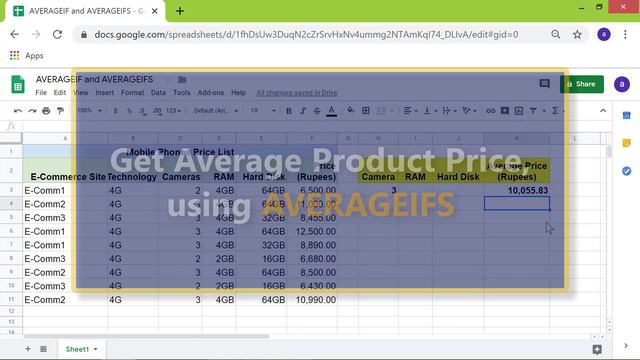This screenshot has width=640, height=360.
Task: Open the Default font dropdown
Action: click(216, 111)
